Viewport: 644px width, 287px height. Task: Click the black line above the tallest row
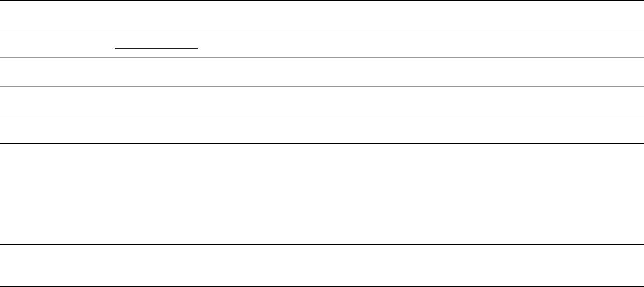[x=322, y=143]
